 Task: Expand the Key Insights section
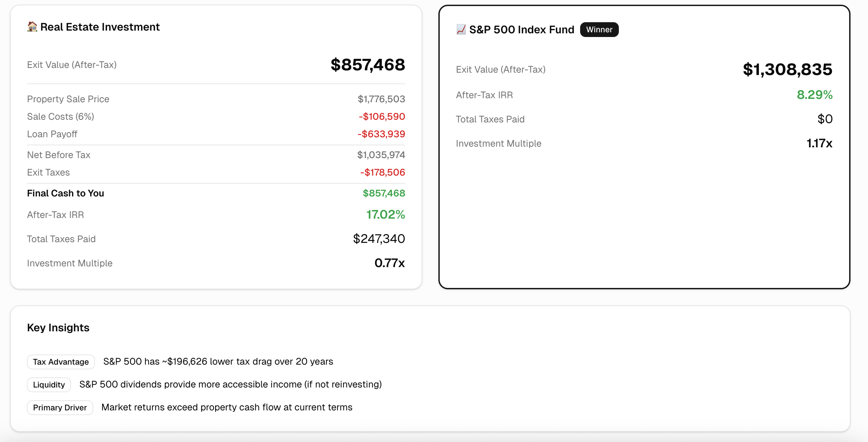[58, 327]
